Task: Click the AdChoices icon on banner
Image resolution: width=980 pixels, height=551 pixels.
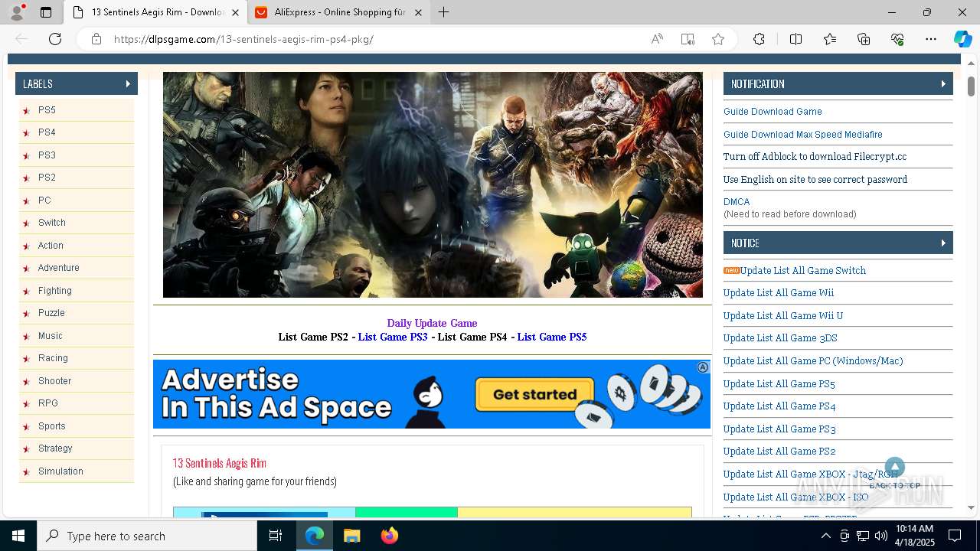Action: pos(703,367)
